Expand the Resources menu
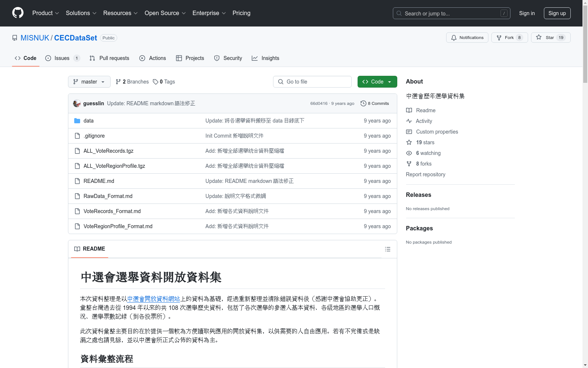This screenshot has width=588, height=368. [x=121, y=13]
